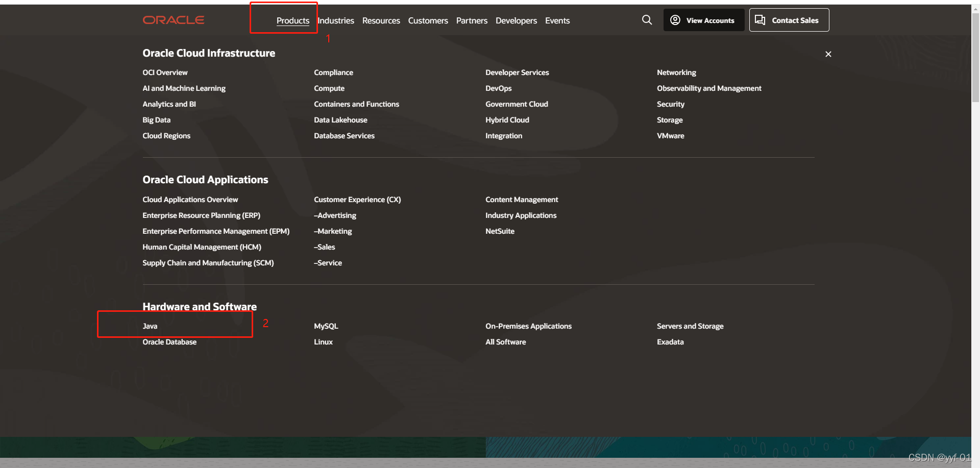Open the Service sub-link
This screenshot has width=980, height=468.
pyautogui.click(x=328, y=263)
